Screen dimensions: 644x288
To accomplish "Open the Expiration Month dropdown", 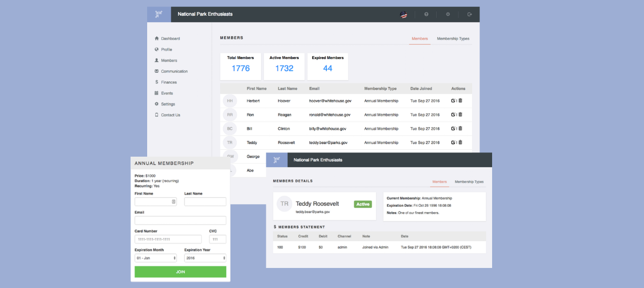I will point(156,258).
